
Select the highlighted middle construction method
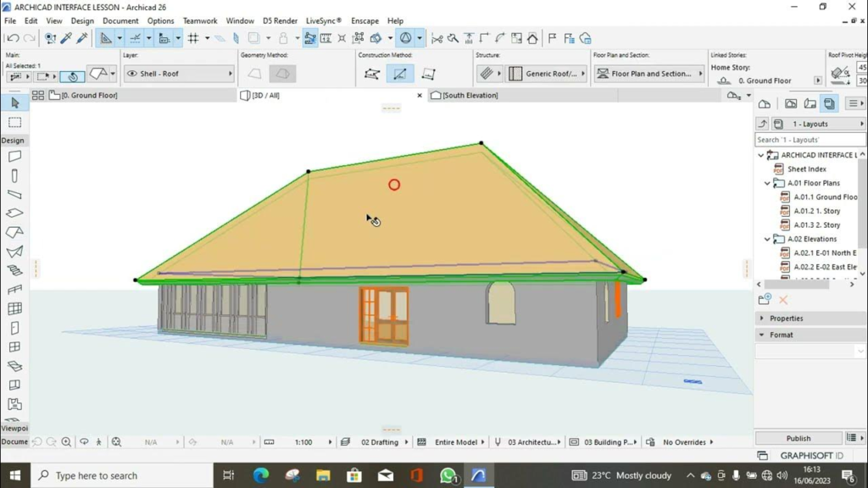coord(400,74)
